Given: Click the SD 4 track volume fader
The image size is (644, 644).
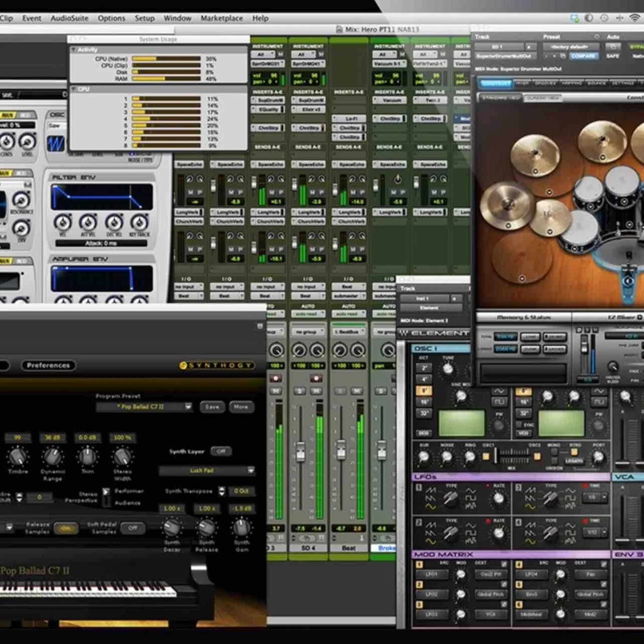Looking at the screenshot, I should pyautogui.click(x=300, y=451).
